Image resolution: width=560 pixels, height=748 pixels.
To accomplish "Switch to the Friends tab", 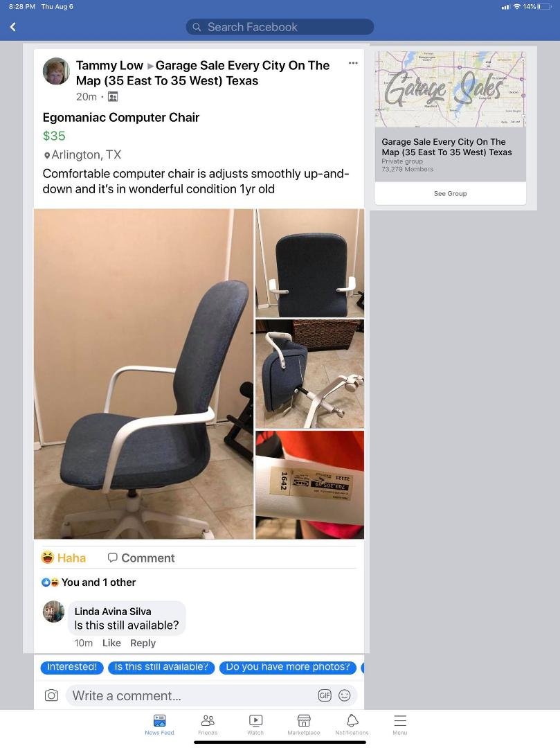I will [208, 724].
